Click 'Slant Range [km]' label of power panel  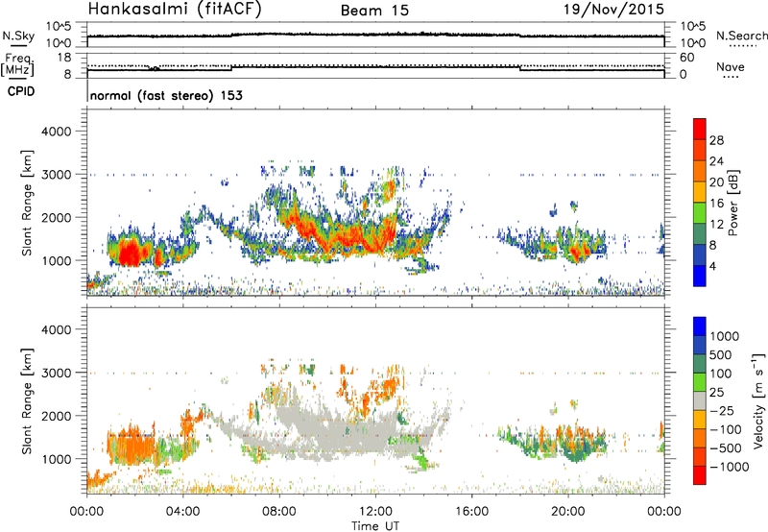point(27,203)
